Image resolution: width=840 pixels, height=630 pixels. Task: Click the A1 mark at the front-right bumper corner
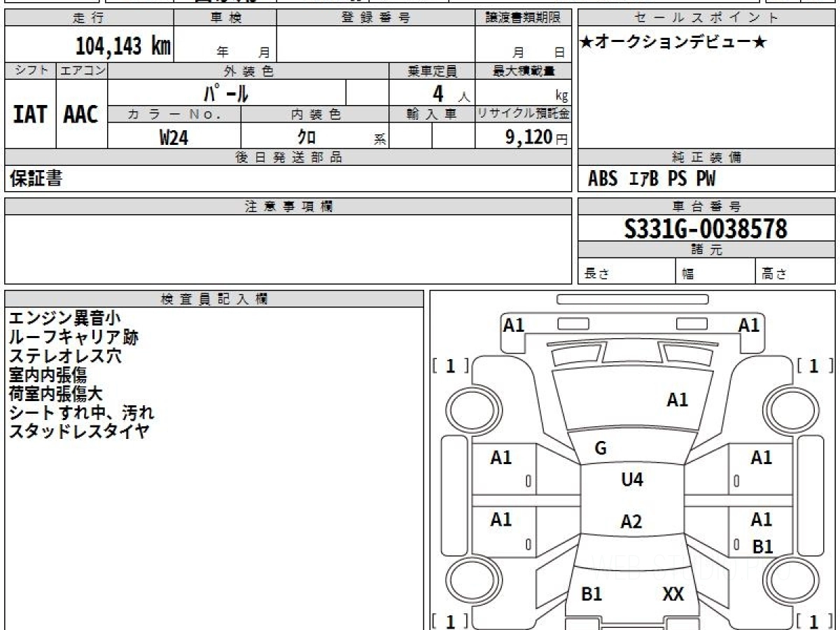point(749,325)
